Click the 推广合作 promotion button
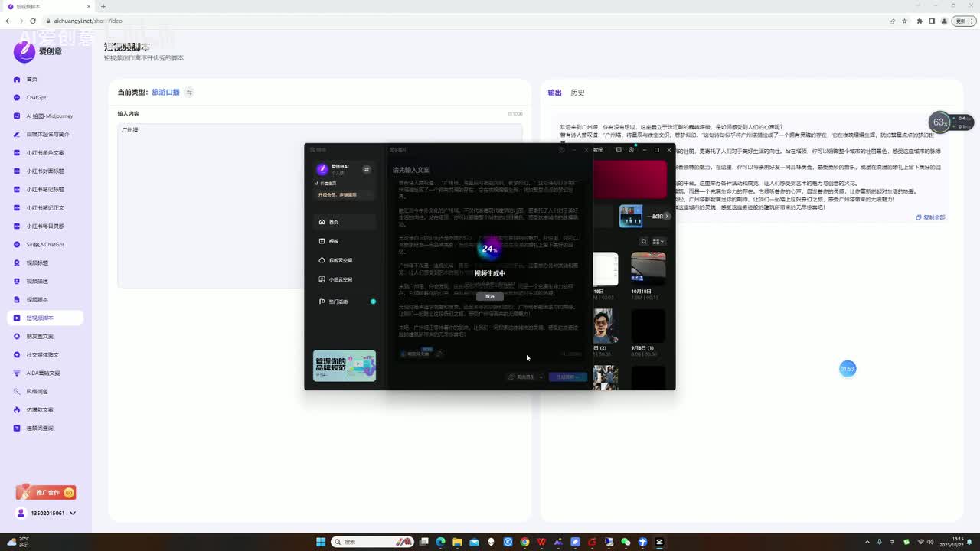This screenshot has width=980, height=551. click(46, 493)
